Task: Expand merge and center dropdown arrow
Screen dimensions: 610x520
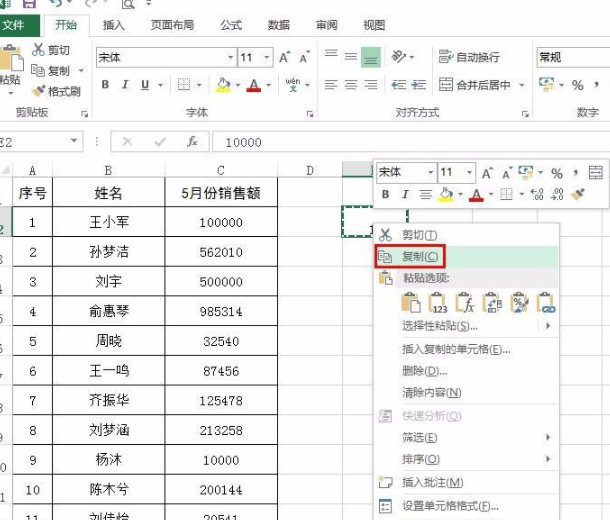Action: tap(522, 85)
